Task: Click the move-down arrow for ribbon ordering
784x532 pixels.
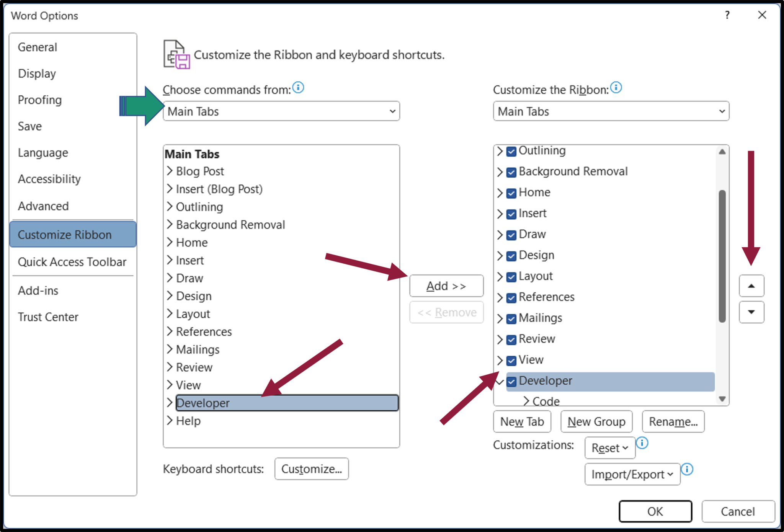Action: pyautogui.click(x=751, y=312)
